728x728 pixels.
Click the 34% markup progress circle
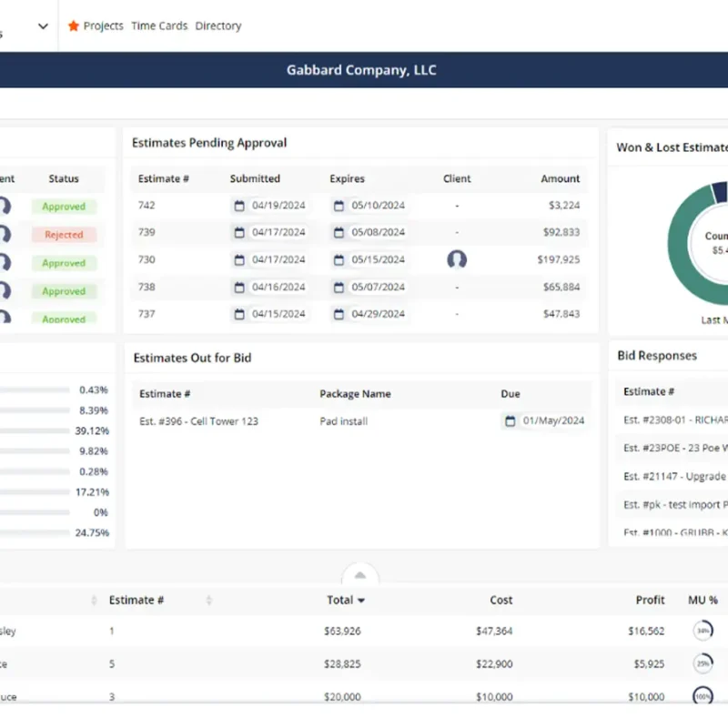(x=703, y=631)
